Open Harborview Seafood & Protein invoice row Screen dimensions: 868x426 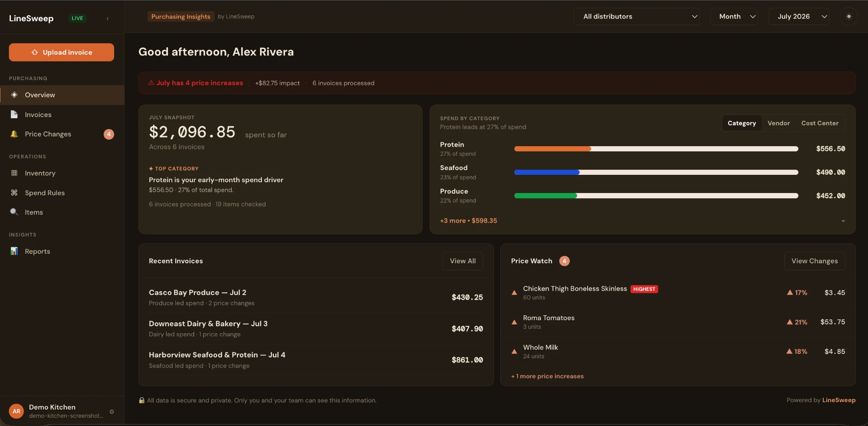coord(316,360)
